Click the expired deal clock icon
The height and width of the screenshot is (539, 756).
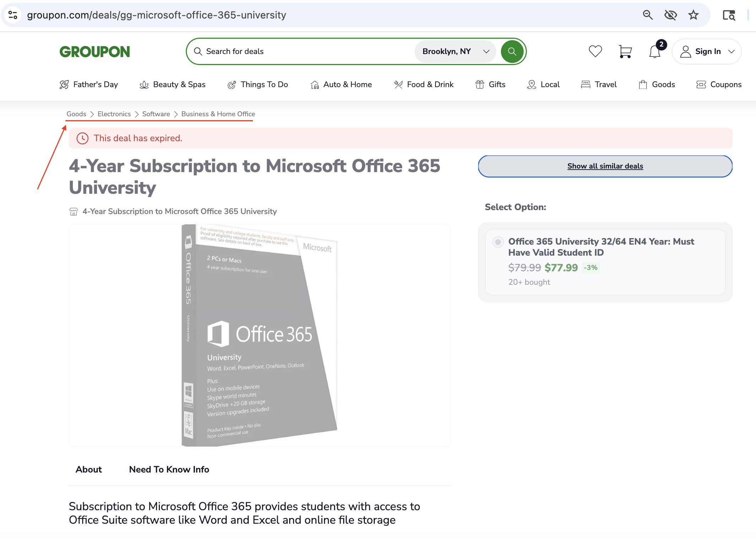pos(82,138)
